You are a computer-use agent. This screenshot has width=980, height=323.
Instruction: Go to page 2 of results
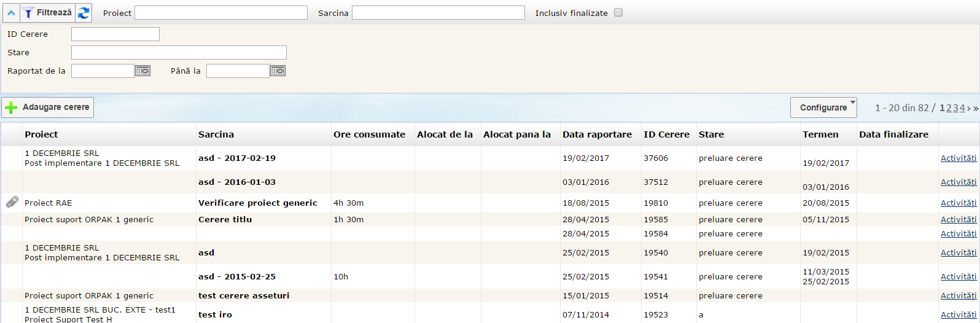pyautogui.click(x=949, y=108)
